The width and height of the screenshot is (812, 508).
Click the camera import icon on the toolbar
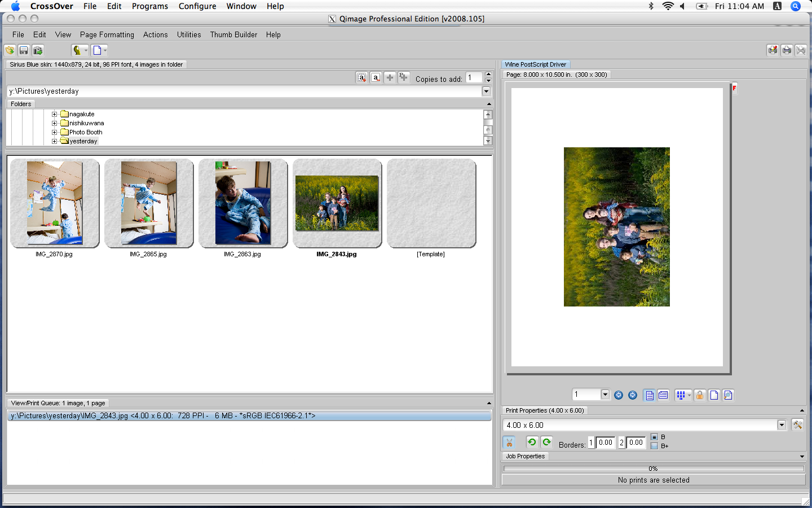coord(37,50)
